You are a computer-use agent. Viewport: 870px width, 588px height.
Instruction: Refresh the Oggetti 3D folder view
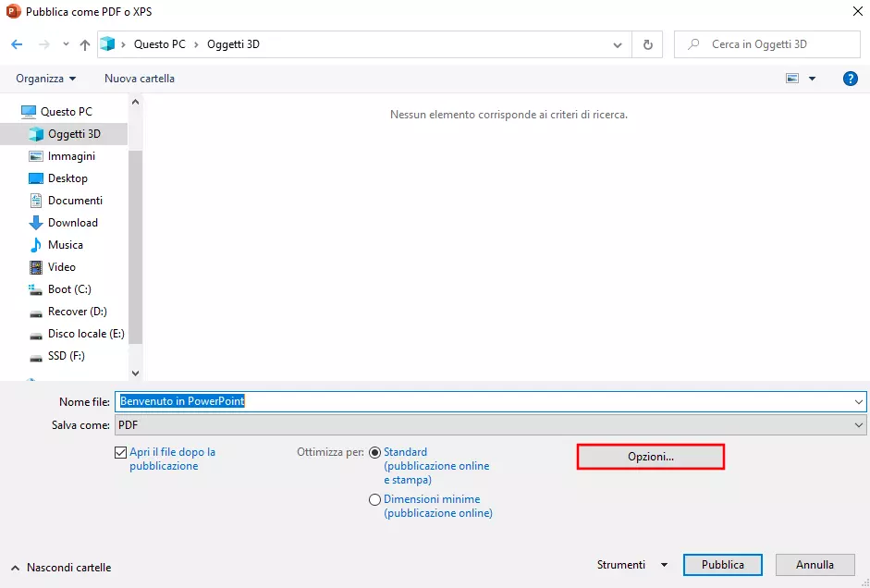(x=647, y=44)
